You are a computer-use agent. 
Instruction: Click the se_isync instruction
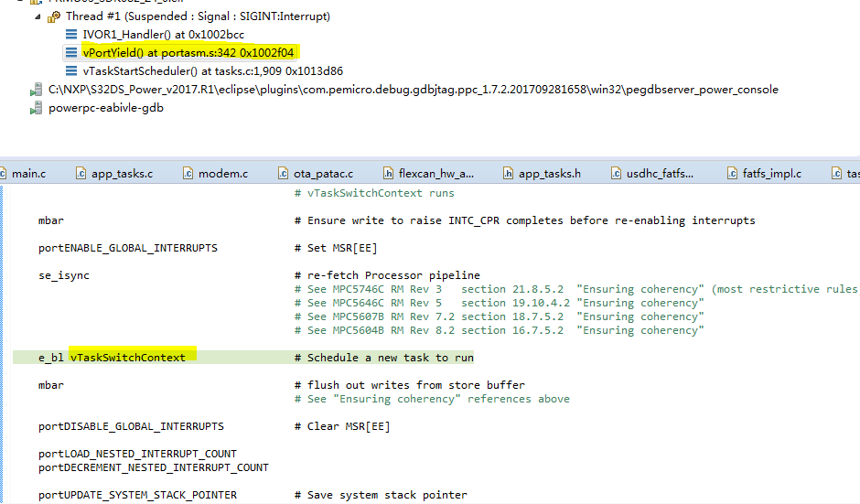coord(64,275)
